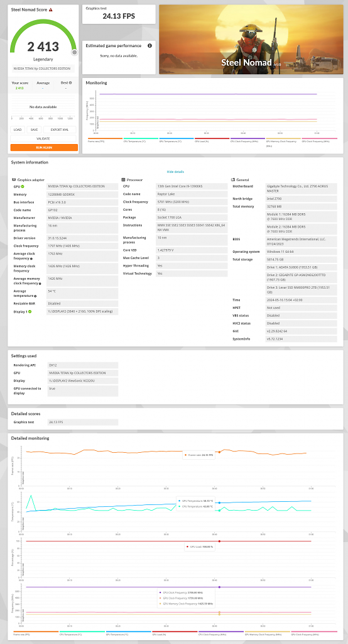Viewport: 348px width, 644px height.
Task: Toggle CPU Clock Frequency legend in Monitoring chart
Action: click(248, 140)
